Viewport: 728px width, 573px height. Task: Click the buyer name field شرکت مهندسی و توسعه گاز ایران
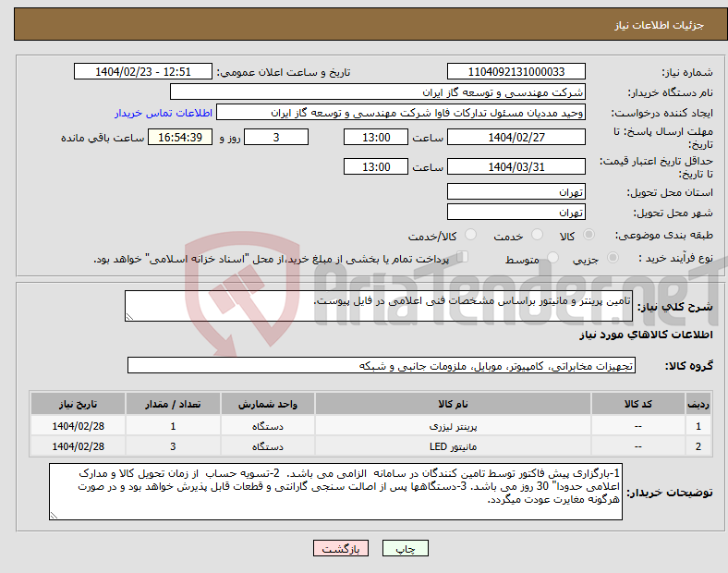tap(378, 91)
